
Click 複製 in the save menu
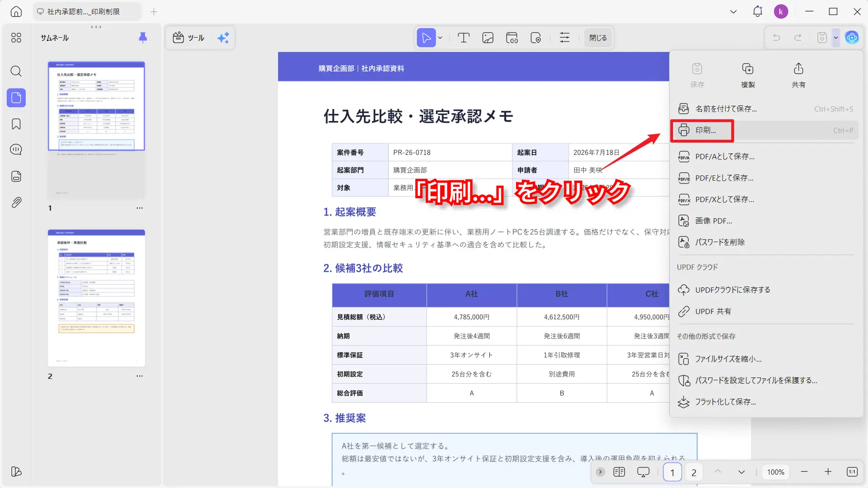click(748, 75)
